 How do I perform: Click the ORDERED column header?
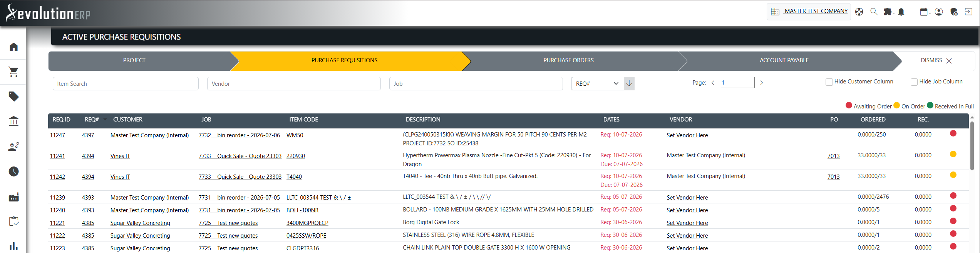coord(873,120)
